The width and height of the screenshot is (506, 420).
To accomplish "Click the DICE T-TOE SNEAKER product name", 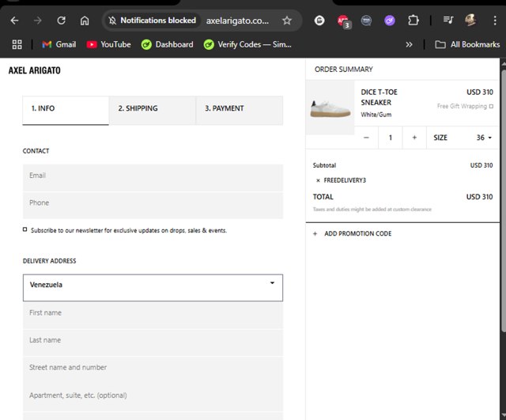I will (379, 97).
